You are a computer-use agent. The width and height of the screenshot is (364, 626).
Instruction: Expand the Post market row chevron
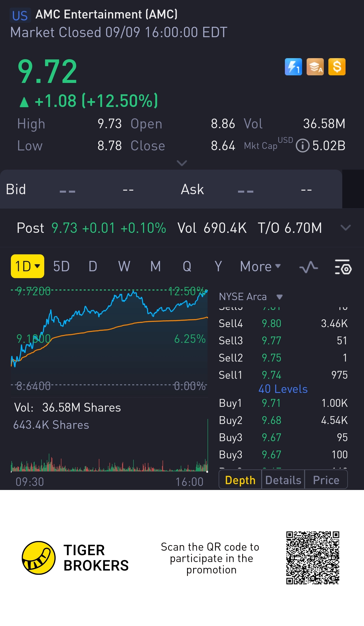tap(346, 228)
